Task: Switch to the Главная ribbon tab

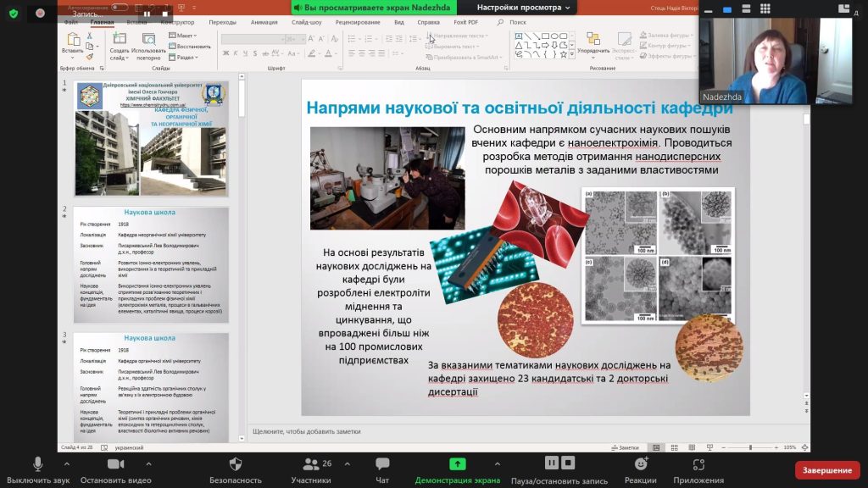Action: click(102, 22)
